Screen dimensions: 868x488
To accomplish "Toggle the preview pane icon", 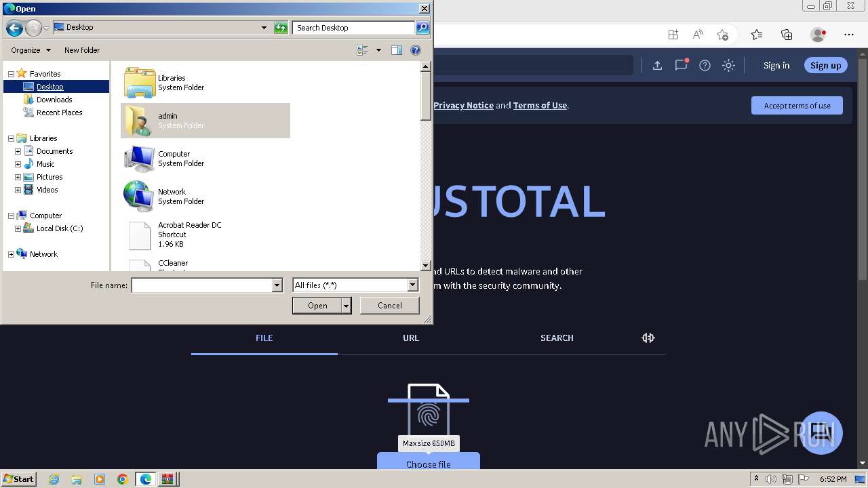I will 397,50.
